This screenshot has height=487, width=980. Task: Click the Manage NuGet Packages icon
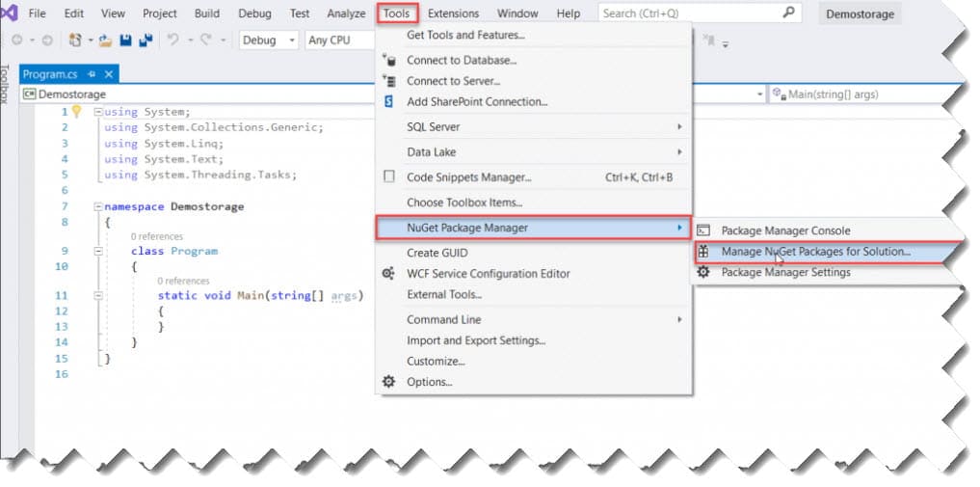coord(703,252)
